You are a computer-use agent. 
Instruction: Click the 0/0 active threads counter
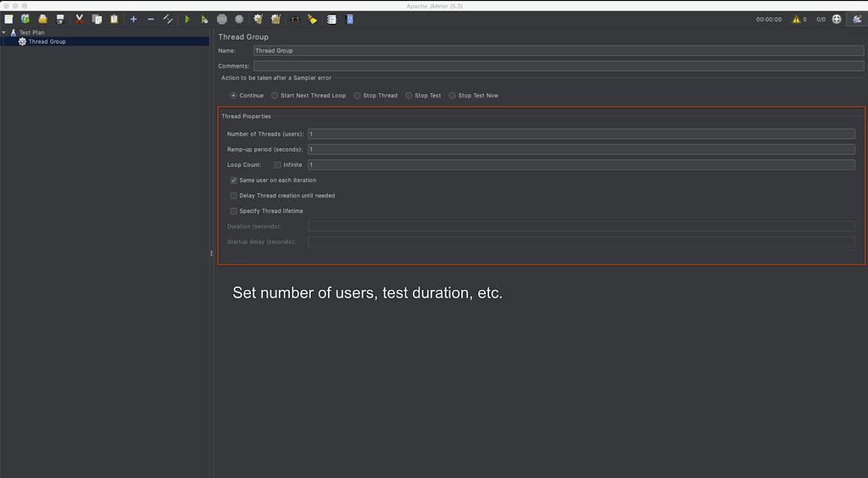pyautogui.click(x=821, y=19)
